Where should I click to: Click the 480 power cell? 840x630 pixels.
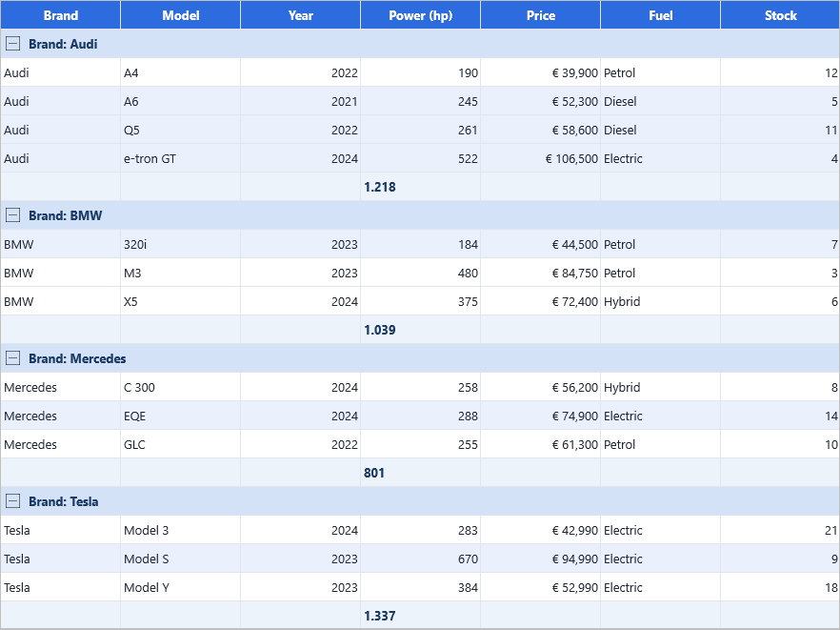point(421,273)
